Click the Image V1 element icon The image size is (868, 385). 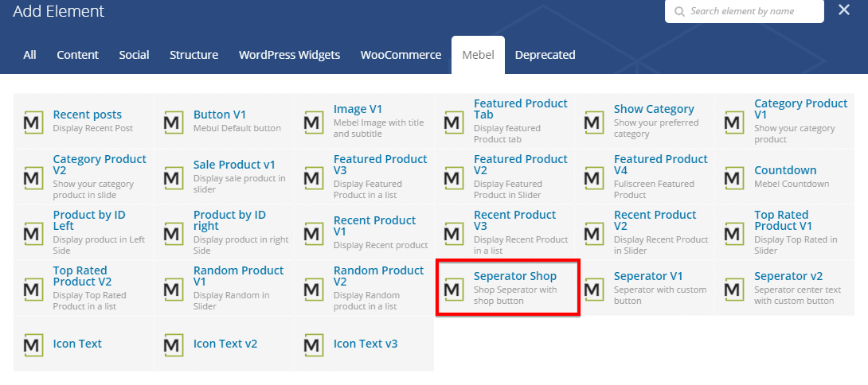click(x=313, y=122)
